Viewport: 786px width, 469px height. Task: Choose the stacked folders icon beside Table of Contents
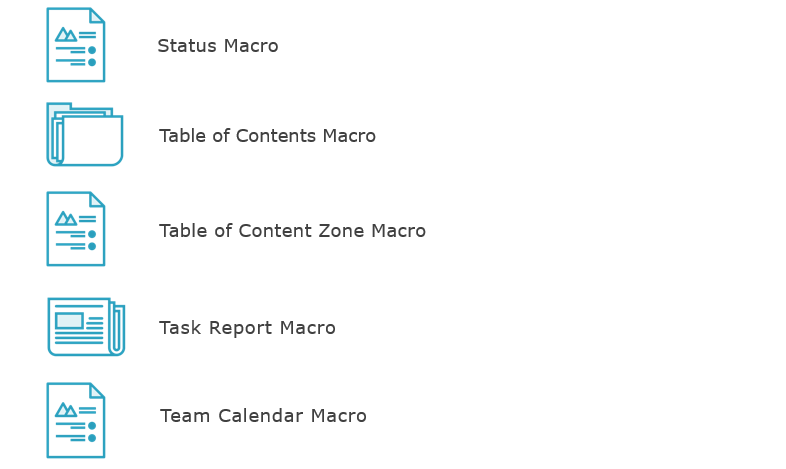85,134
